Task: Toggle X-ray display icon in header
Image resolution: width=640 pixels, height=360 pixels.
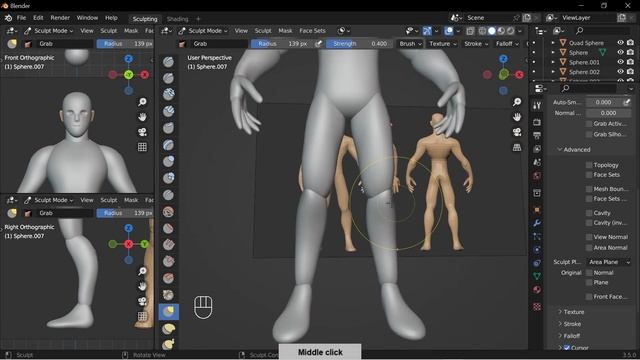Action: (470, 31)
